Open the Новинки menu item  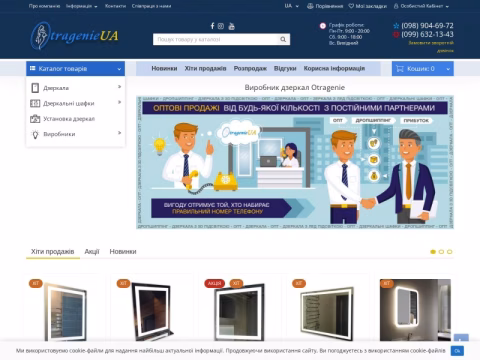click(164, 68)
